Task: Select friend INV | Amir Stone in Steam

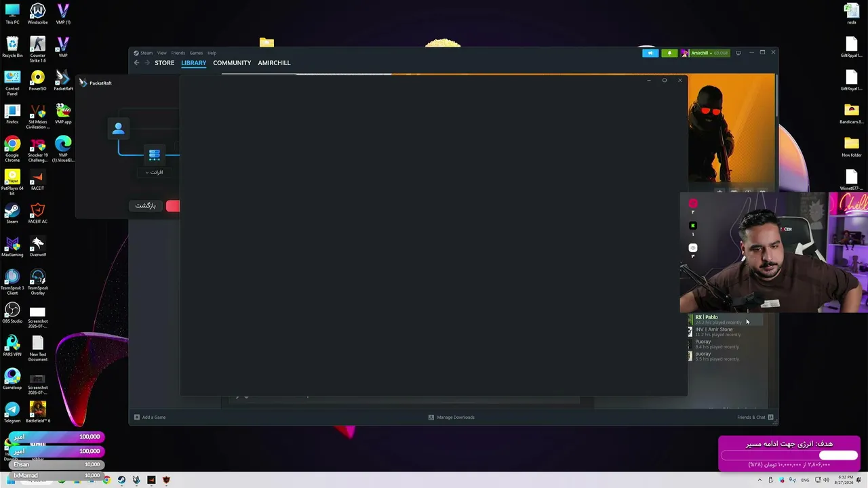Action: pos(726,331)
